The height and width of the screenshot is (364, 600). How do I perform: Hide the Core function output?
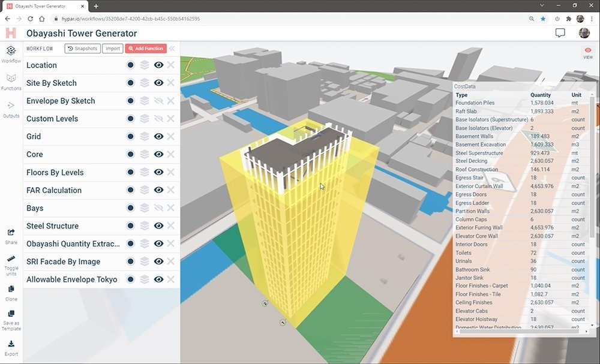point(158,154)
